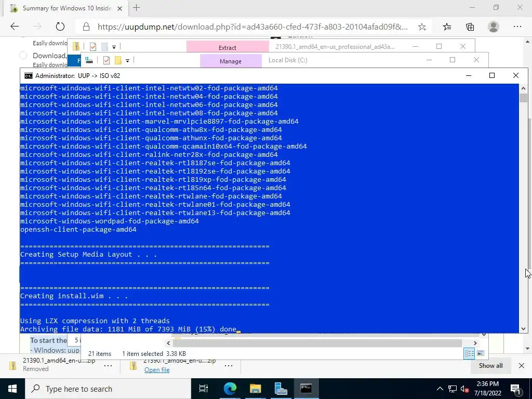Click Open file link in downloads bar
This screenshot has width=532, height=399.
157,369
